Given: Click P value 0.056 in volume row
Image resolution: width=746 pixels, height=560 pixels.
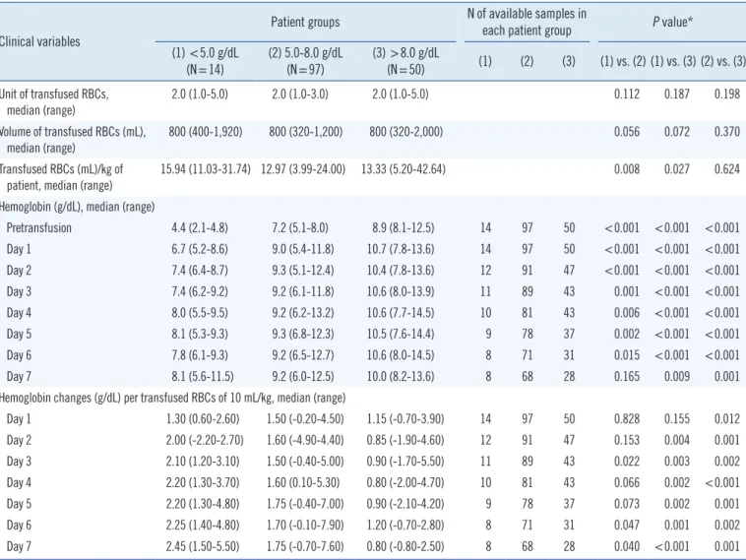Looking at the screenshot, I should tap(627, 132).
